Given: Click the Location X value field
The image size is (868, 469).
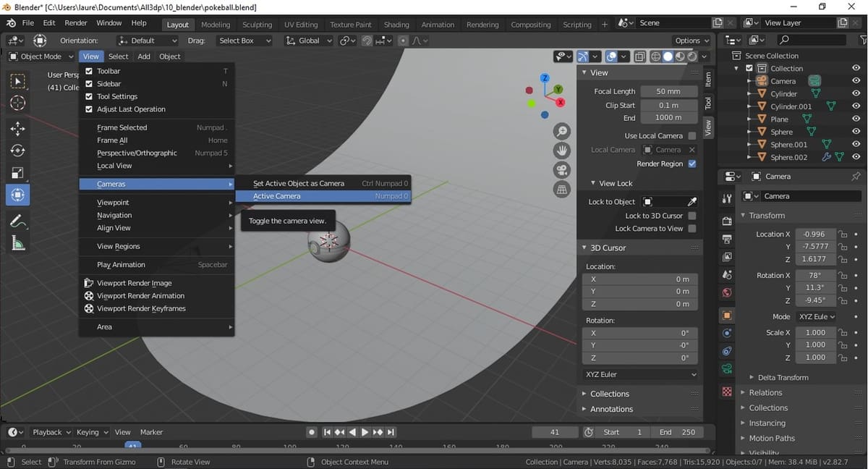Looking at the screenshot, I should click(x=814, y=234).
